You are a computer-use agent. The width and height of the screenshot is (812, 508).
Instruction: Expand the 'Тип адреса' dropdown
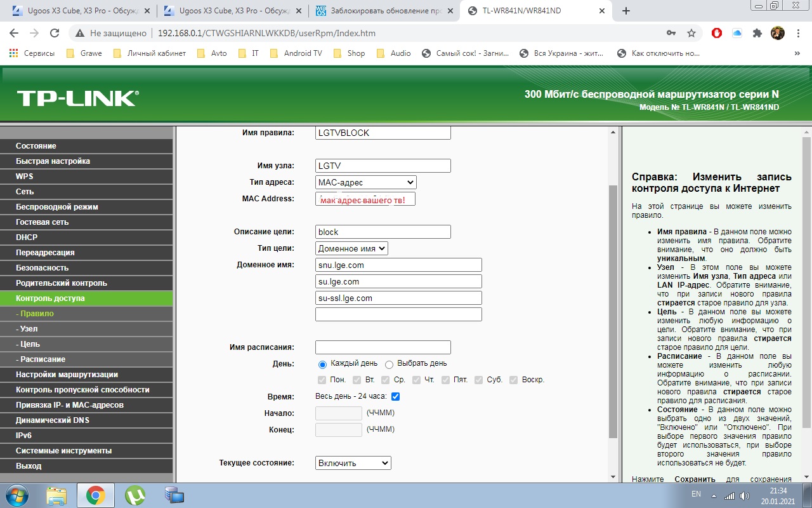pos(365,183)
